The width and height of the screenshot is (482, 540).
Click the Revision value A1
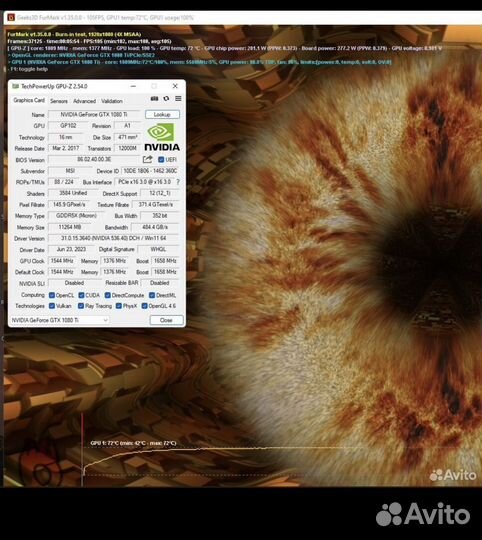pyautogui.click(x=127, y=126)
